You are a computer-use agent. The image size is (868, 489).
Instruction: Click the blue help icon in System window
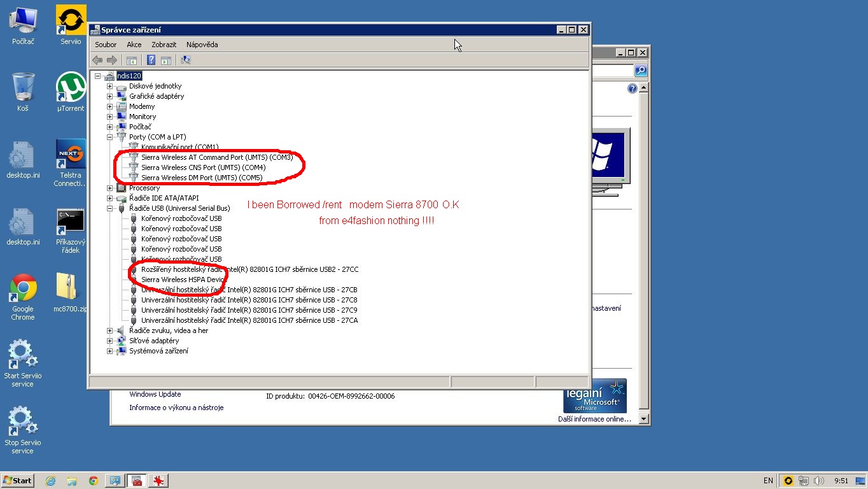(633, 89)
